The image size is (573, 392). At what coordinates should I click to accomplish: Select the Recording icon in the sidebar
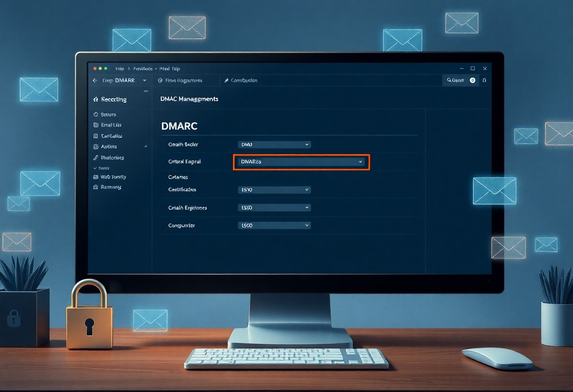point(95,99)
